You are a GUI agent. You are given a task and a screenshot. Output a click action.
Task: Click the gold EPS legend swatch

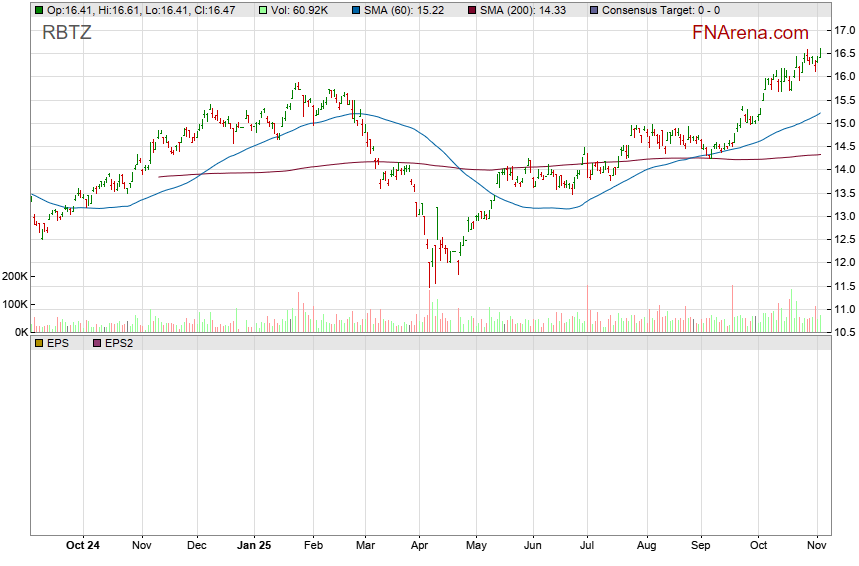click(39, 343)
